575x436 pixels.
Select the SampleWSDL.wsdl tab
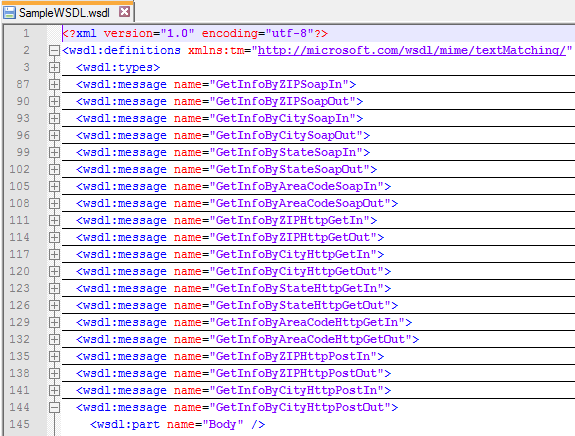click(x=67, y=12)
